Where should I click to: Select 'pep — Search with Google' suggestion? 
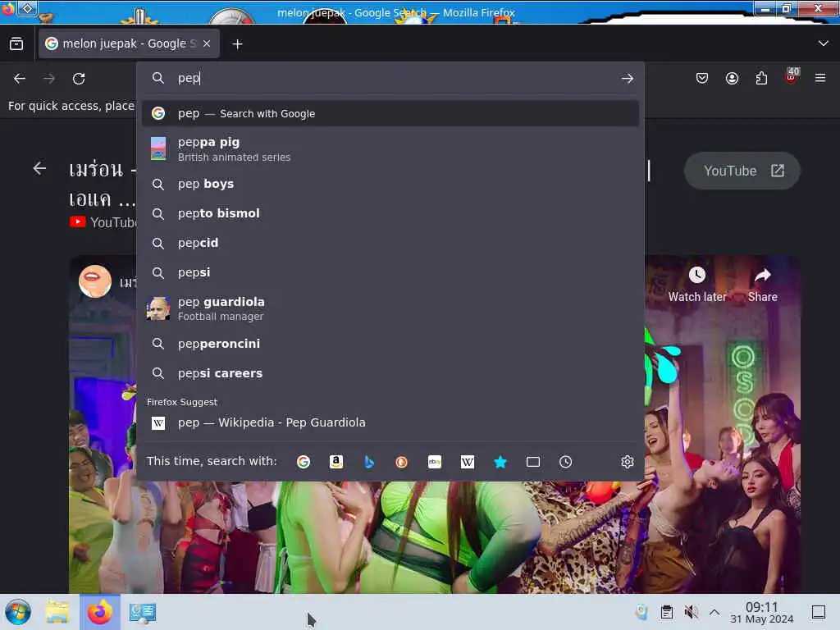(390, 113)
